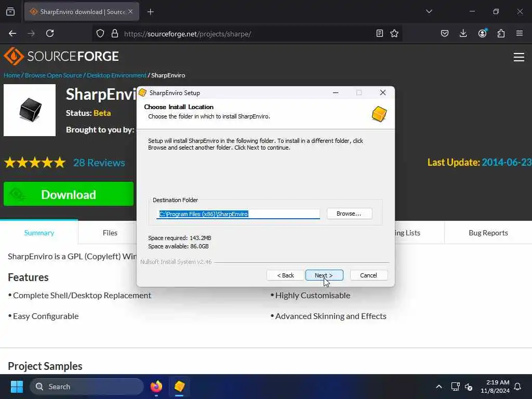The height and width of the screenshot is (399, 532).
Task: Open the Firefox account icon
Action: 482,33
